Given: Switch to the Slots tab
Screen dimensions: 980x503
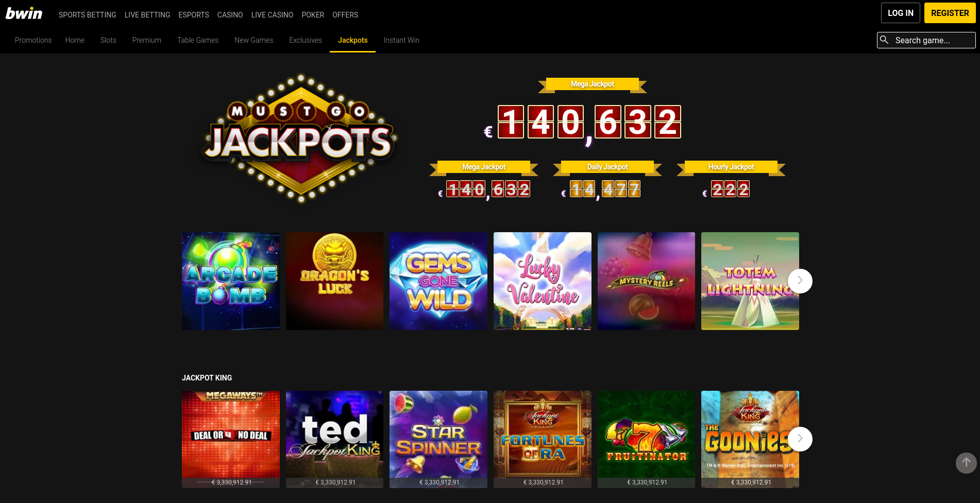Looking at the screenshot, I should (108, 40).
